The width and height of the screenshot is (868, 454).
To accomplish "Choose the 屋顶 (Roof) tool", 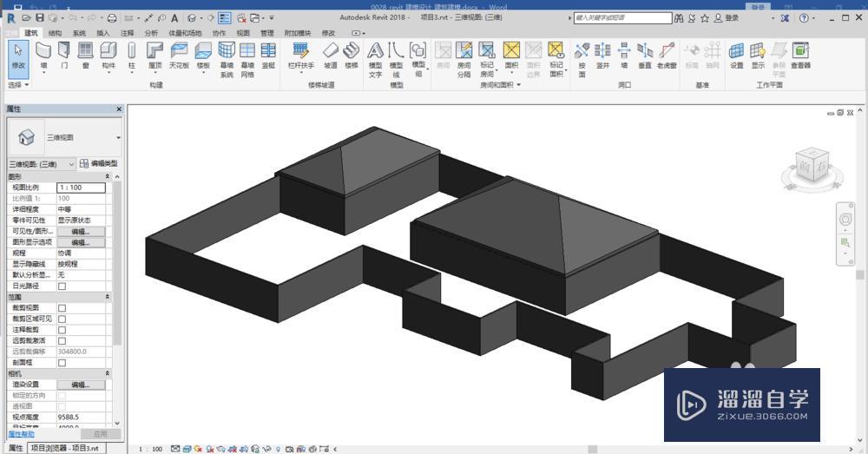I will (x=155, y=56).
